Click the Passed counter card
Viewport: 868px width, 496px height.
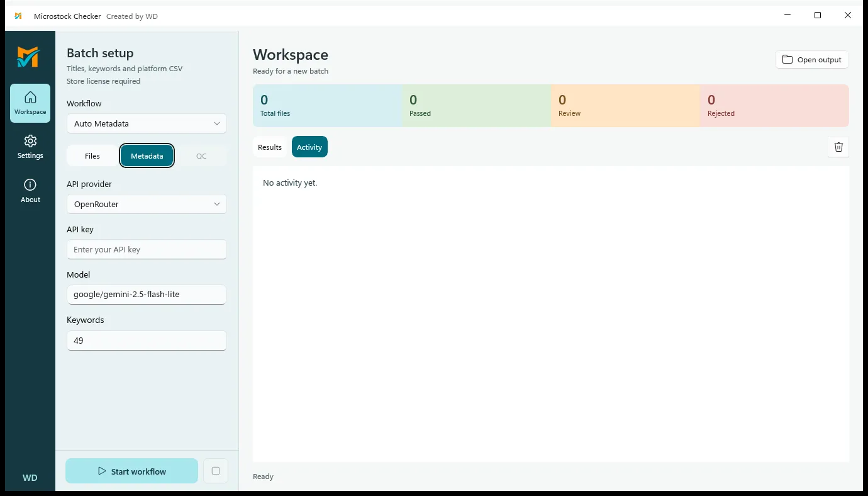tap(476, 106)
